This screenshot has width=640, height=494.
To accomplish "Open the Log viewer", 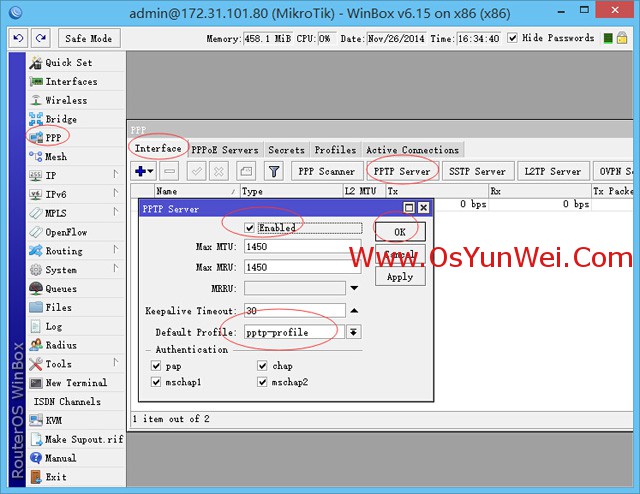I will click(x=76, y=326).
